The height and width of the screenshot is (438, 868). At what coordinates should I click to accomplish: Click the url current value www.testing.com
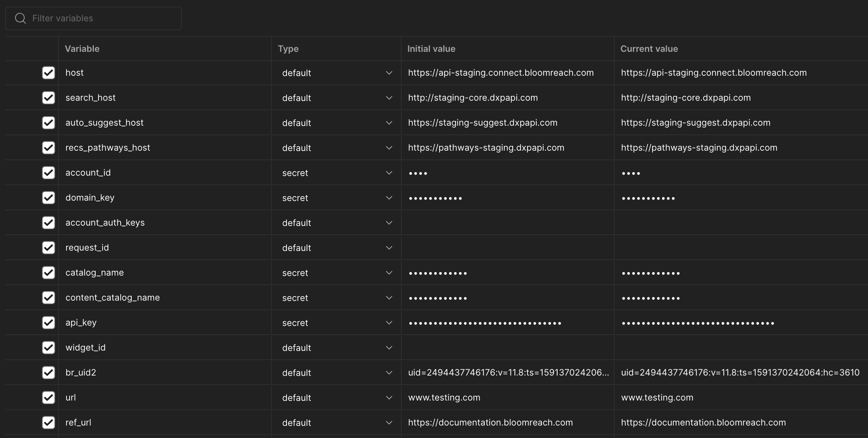pyautogui.click(x=657, y=398)
